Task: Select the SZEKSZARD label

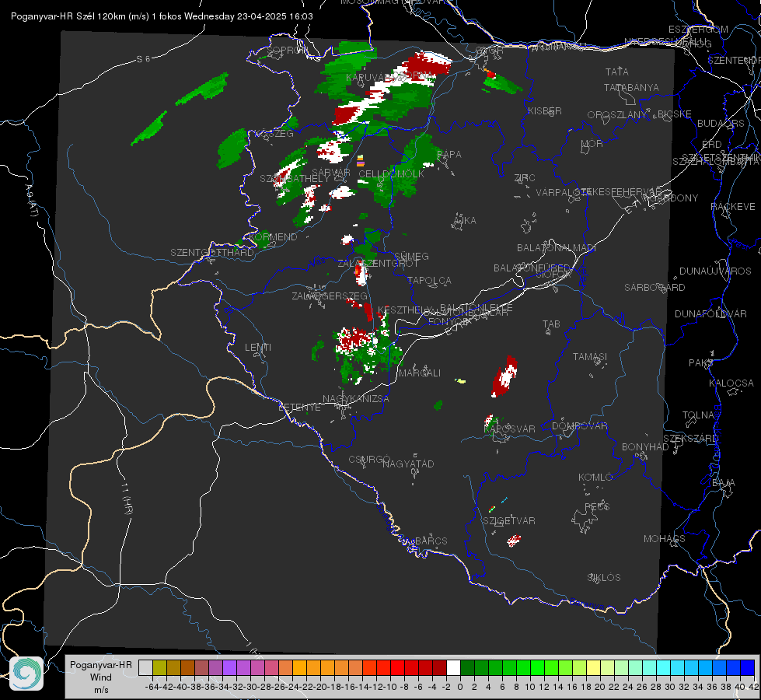Action: click(x=690, y=439)
